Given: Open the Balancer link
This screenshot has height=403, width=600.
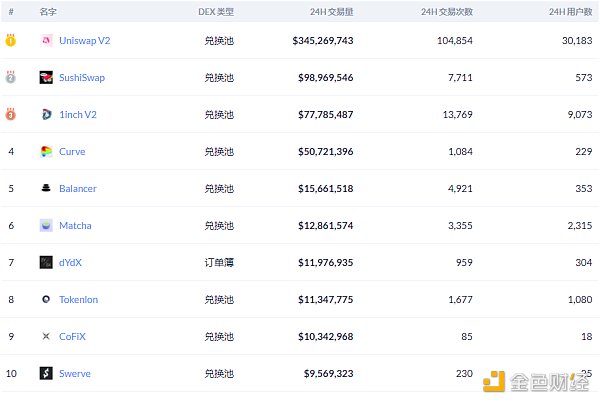Looking at the screenshot, I should (x=78, y=188).
